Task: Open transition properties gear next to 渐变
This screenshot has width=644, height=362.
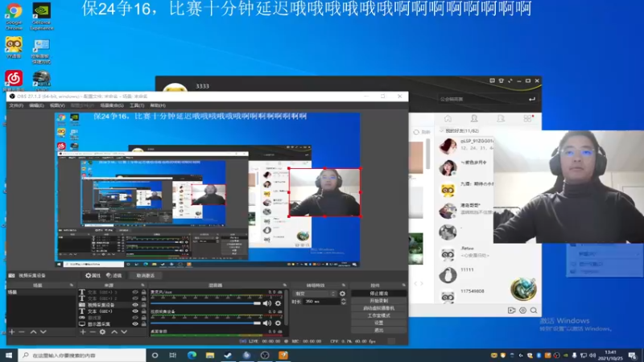Action: coord(342,294)
